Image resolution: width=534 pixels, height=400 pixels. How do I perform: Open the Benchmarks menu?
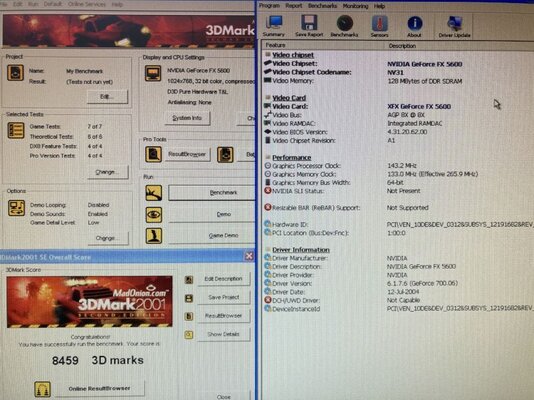coord(322,6)
